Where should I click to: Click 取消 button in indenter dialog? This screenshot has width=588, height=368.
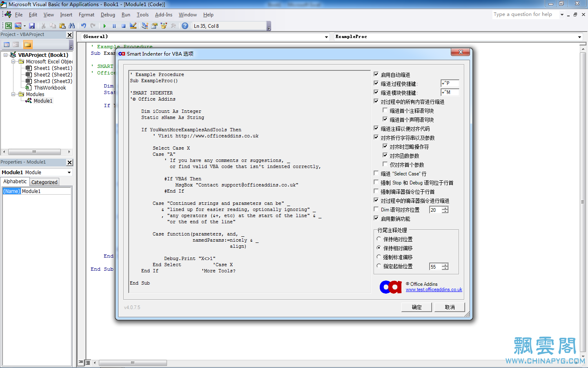pyautogui.click(x=450, y=307)
